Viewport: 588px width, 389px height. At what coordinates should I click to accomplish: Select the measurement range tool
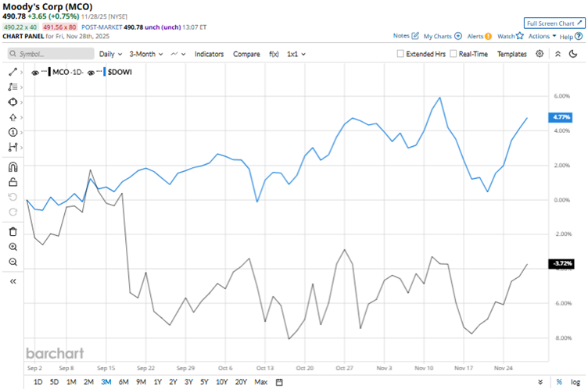coord(13,148)
